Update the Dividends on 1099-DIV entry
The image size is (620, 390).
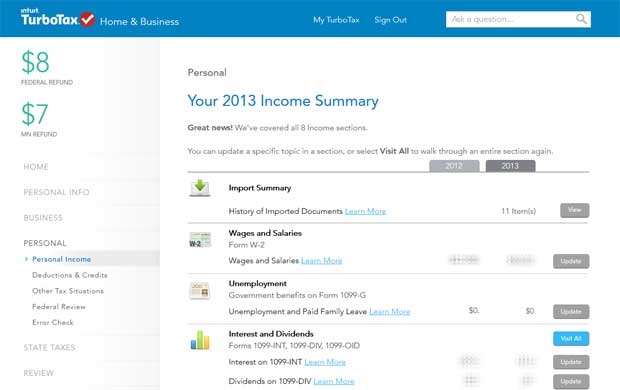(x=571, y=381)
